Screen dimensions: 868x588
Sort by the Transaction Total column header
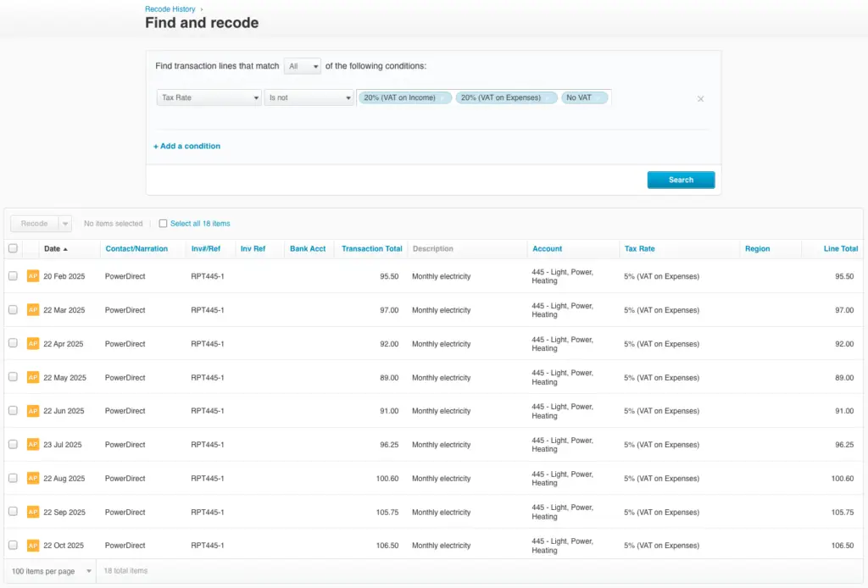[x=371, y=249]
